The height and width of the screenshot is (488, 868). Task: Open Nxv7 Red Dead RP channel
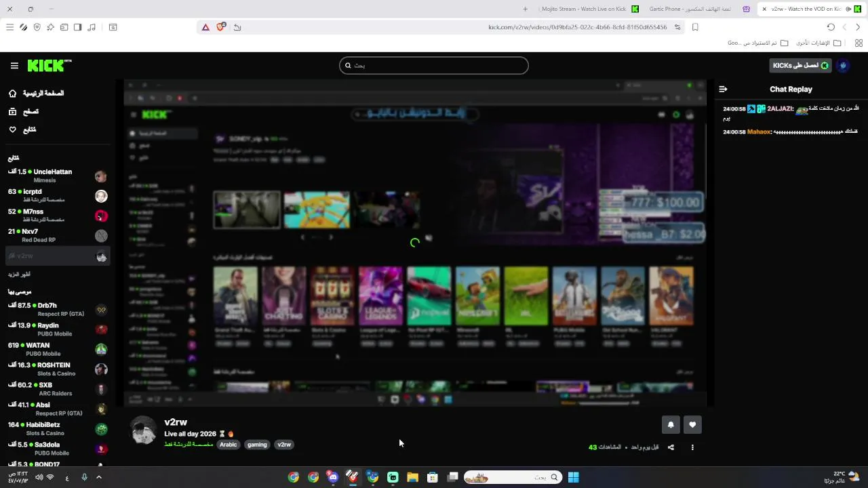[58, 235]
